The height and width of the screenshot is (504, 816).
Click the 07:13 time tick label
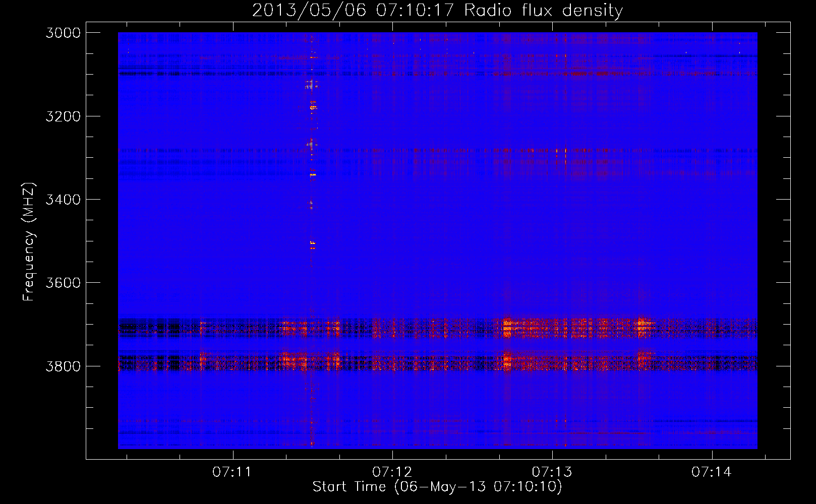tap(552, 472)
